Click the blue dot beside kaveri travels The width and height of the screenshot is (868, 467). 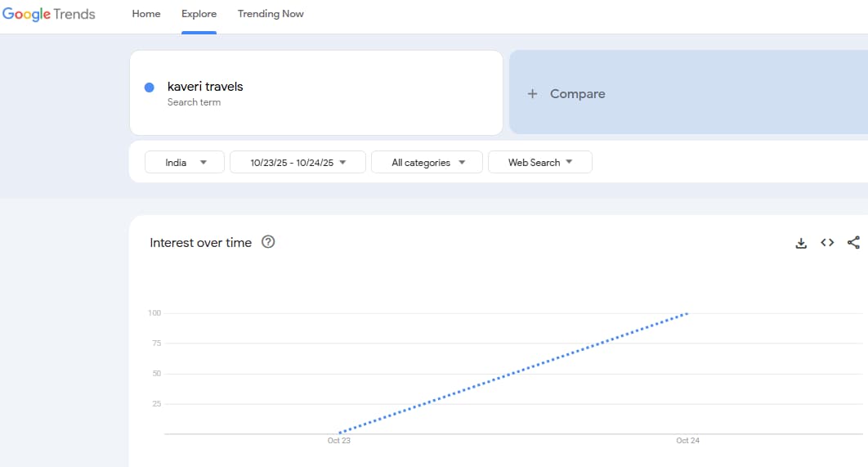[x=149, y=88]
